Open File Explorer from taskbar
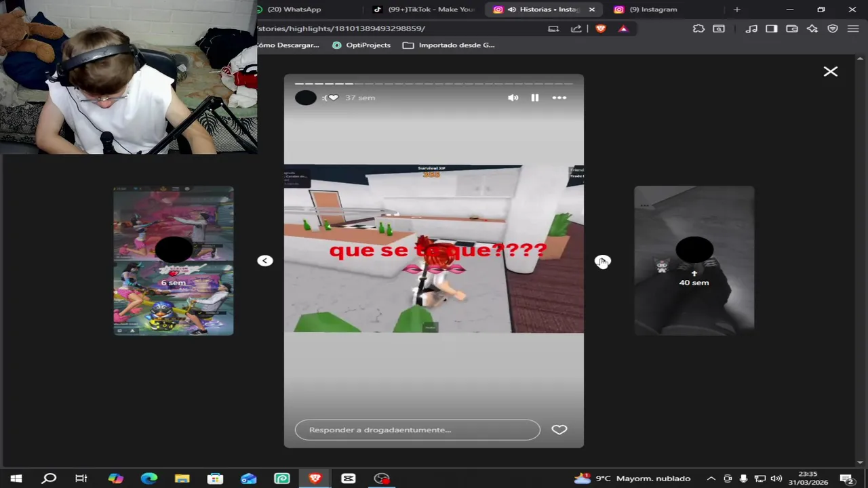868x488 pixels. (182, 479)
